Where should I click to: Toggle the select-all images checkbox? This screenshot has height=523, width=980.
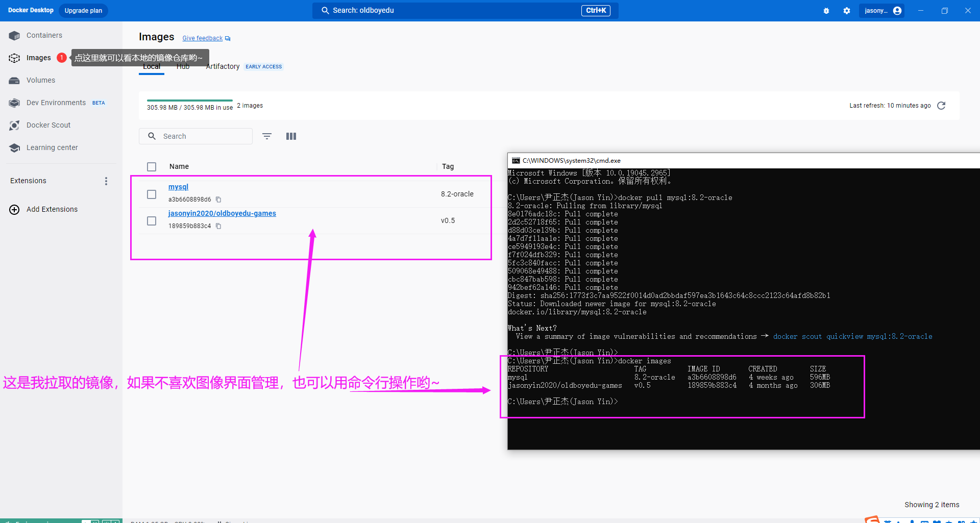(x=152, y=167)
